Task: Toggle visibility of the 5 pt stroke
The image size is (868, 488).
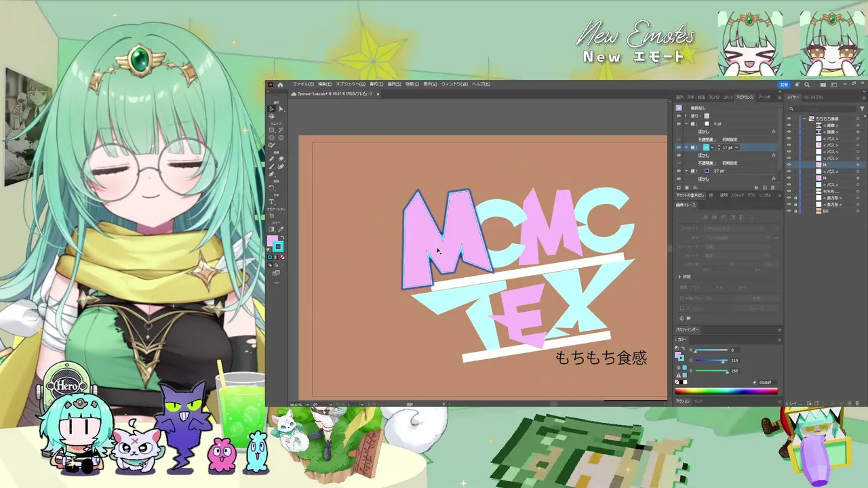Action: [679, 124]
